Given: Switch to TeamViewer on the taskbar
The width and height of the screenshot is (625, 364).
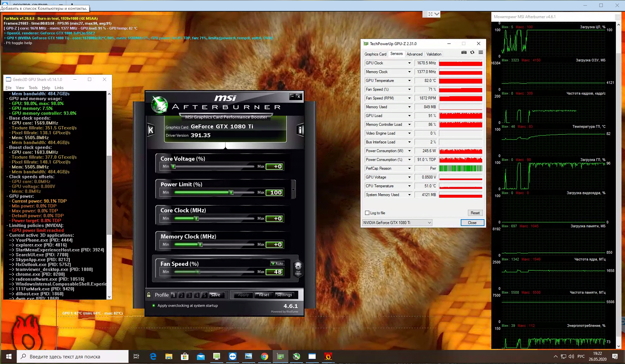Looking at the screenshot, I should coord(233,357).
